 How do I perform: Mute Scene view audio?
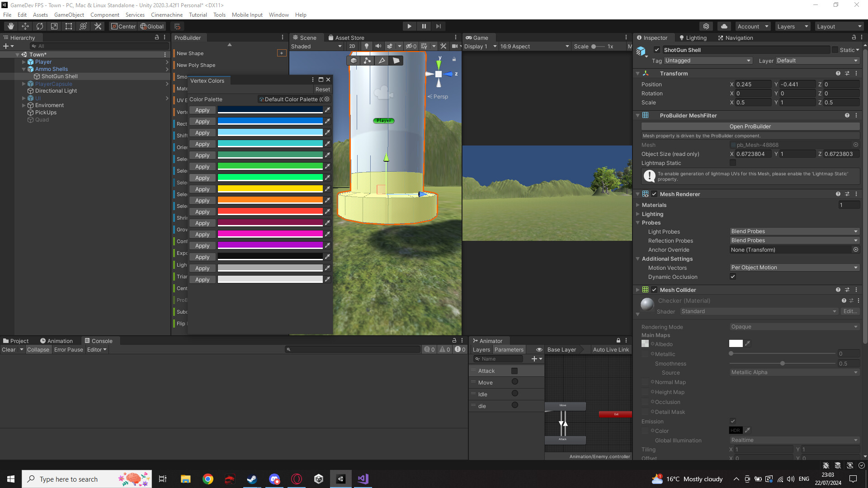378,46
